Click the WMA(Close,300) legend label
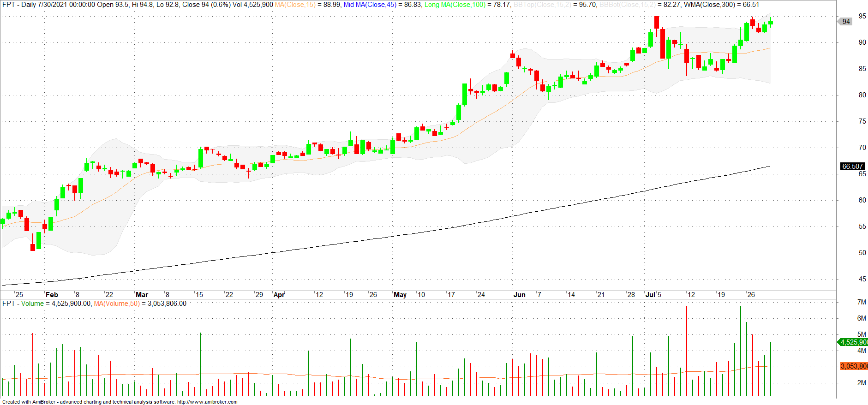Screen dimensions: 868x405 point(709,5)
